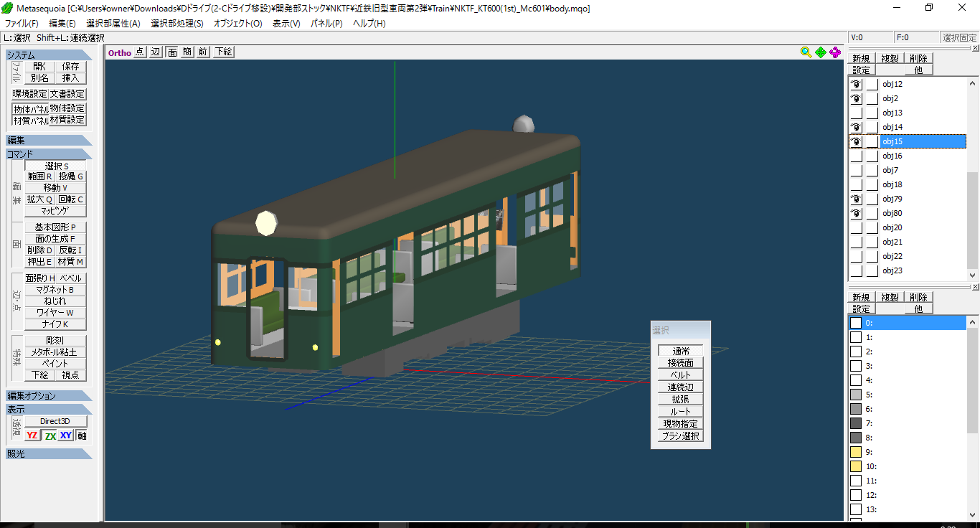Select obj23 in the object list
980x528 pixels.
[923, 270]
